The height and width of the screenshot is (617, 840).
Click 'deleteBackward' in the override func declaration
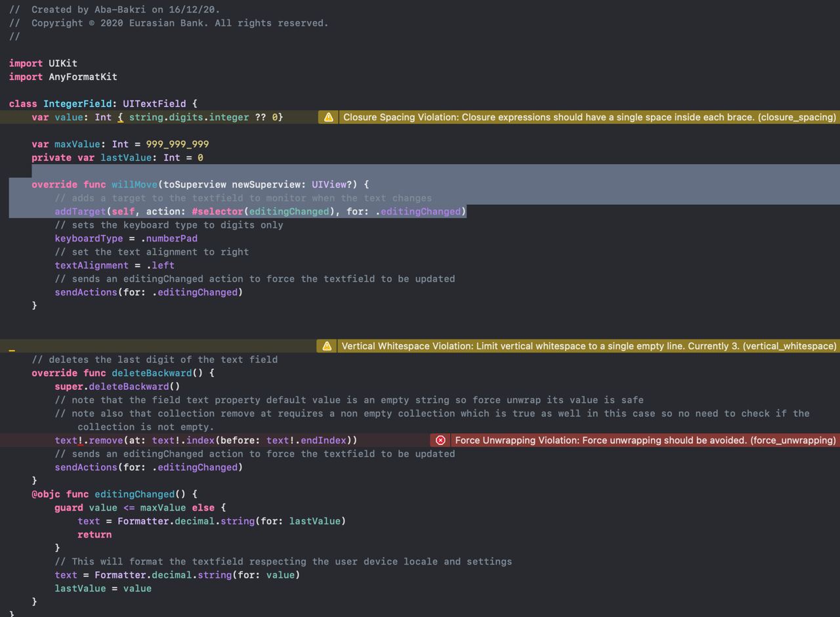tap(152, 373)
